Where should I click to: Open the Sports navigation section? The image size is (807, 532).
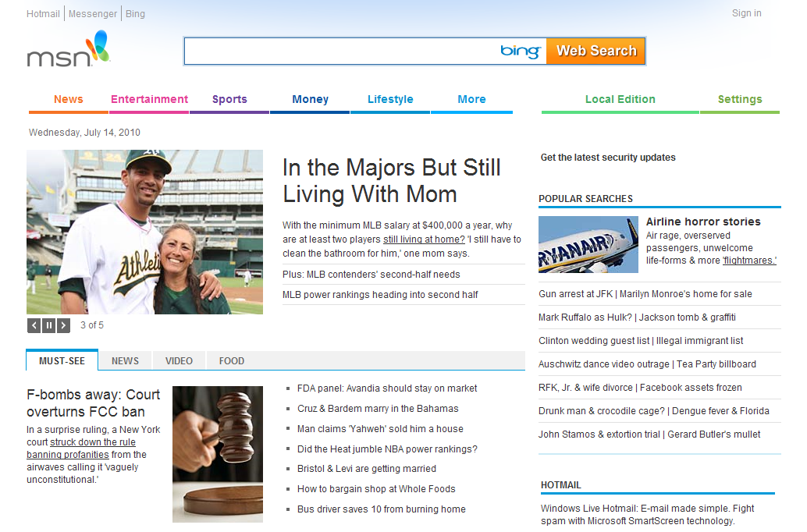coord(229,99)
